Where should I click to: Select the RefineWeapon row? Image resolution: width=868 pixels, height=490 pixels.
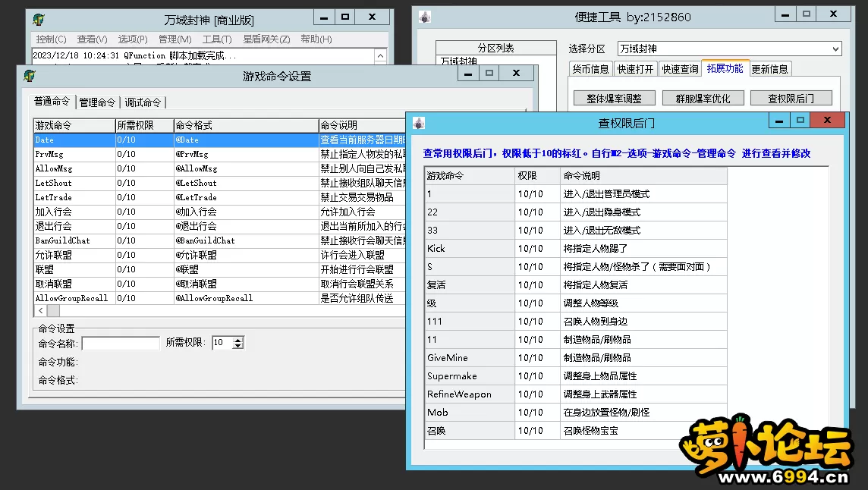(576, 394)
